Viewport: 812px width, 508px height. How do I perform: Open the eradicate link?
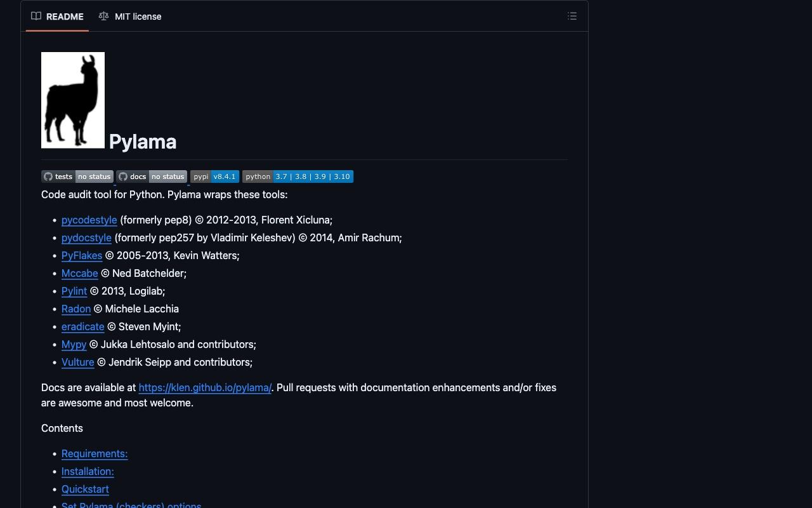83,326
